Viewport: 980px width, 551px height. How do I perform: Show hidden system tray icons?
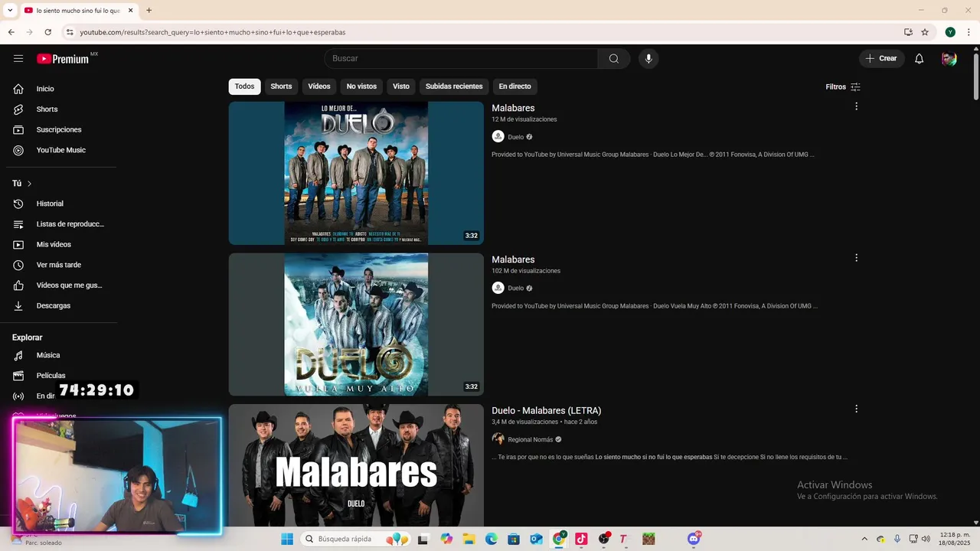click(x=864, y=539)
